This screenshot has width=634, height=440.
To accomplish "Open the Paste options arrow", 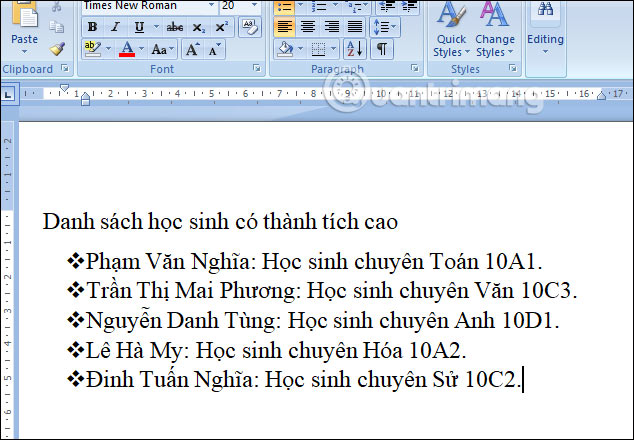I will click(x=24, y=52).
